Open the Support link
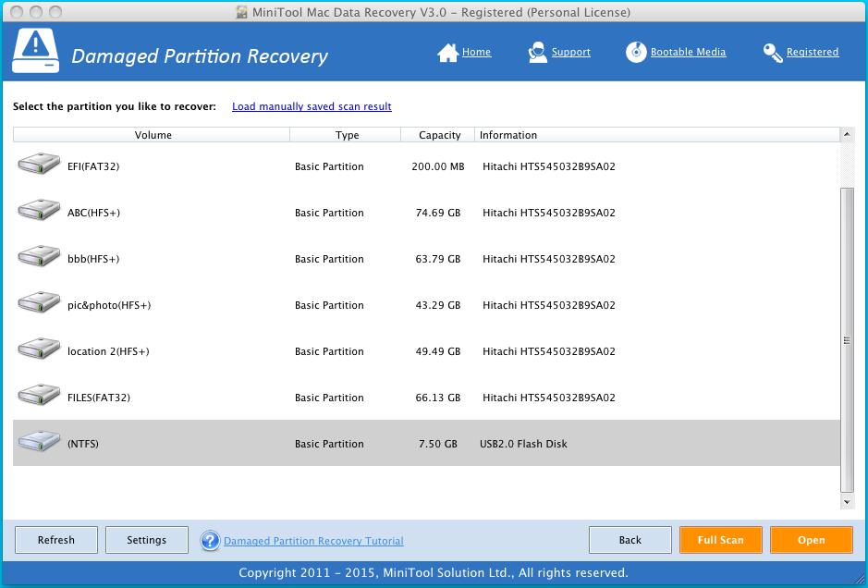 coord(570,52)
